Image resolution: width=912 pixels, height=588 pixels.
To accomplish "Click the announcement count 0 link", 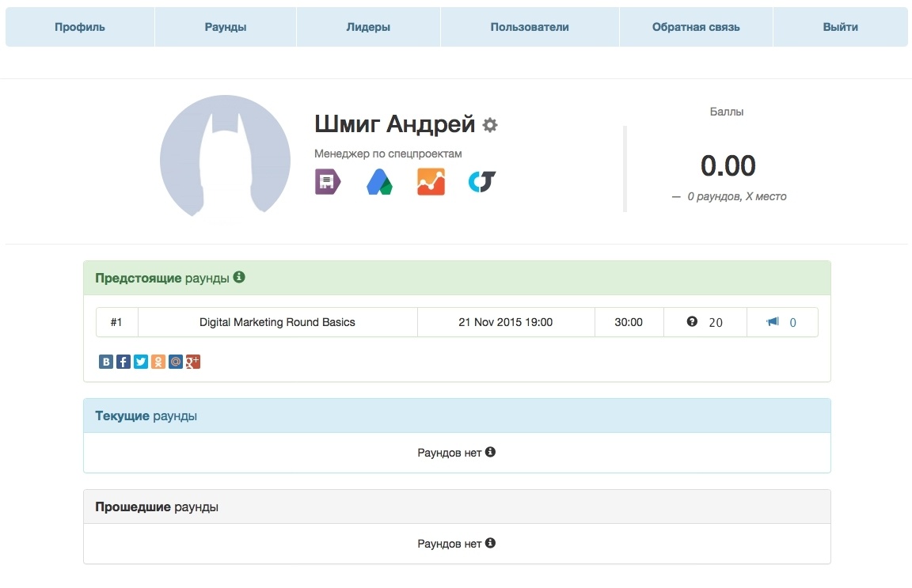I will (792, 323).
